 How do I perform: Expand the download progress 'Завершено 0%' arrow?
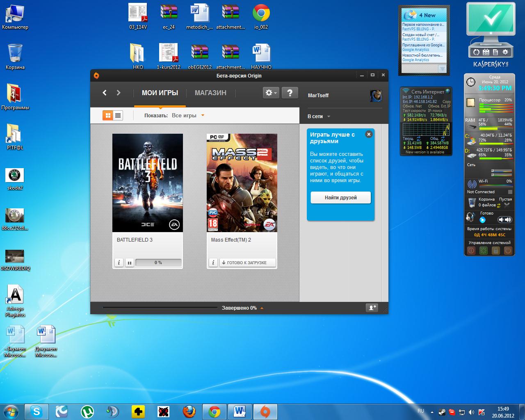tap(262, 308)
